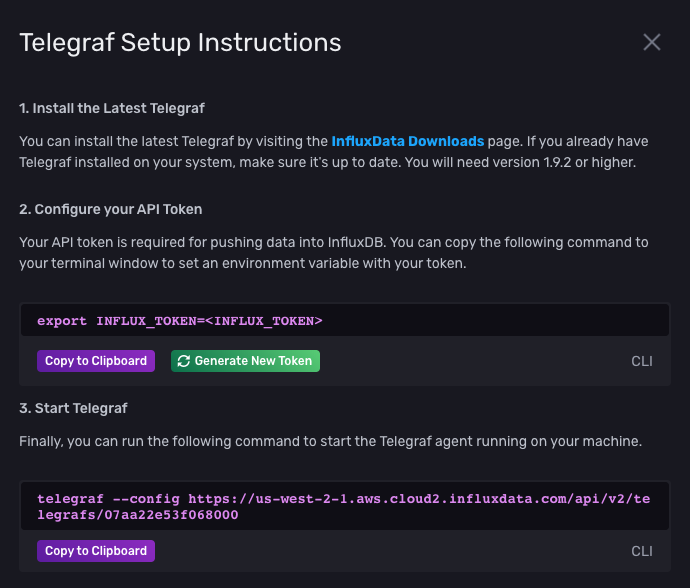The width and height of the screenshot is (690, 588).
Task: Click the word export in the token command
Action: (62, 321)
